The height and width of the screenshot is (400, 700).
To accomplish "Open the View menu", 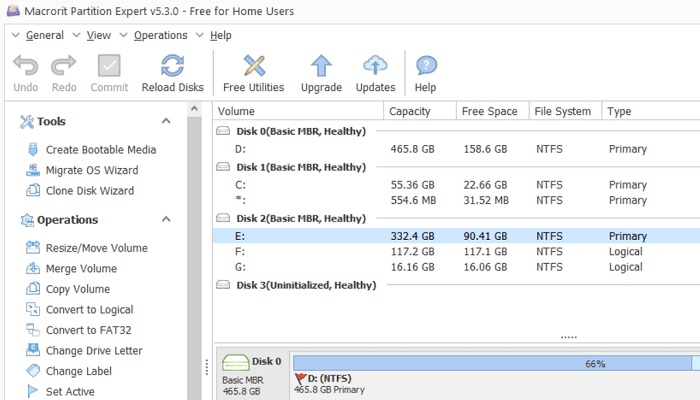I will tap(98, 35).
